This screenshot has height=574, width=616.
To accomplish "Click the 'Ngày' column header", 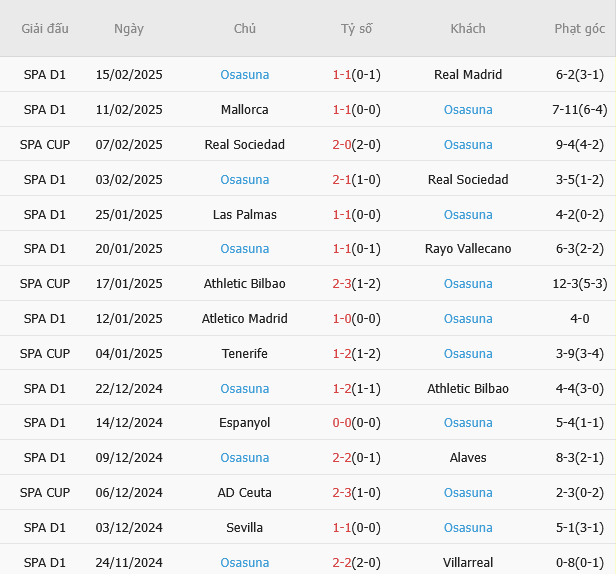I will point(129,29).
